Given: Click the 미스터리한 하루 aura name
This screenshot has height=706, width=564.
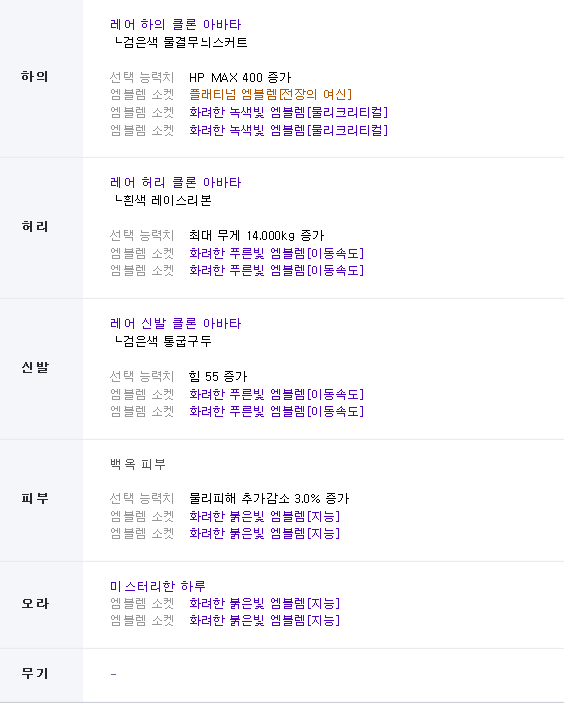Looking at the screenshot, I should (x=158, y=586).
